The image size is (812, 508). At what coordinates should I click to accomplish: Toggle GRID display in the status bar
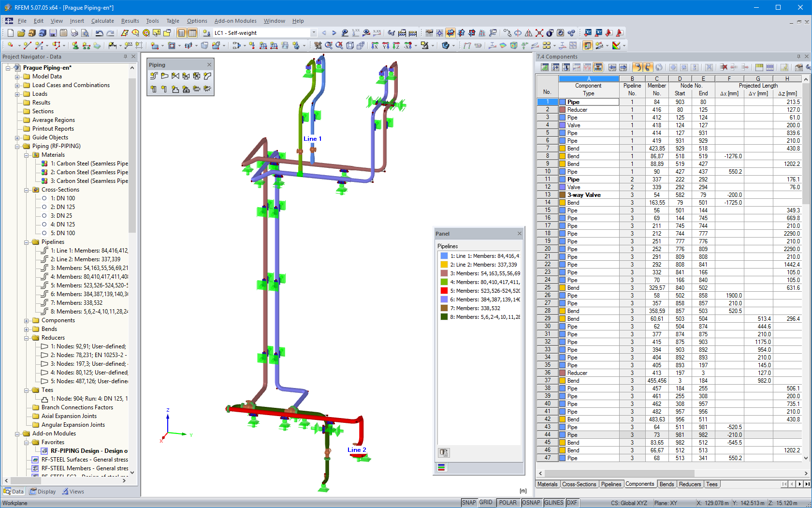click(486, 502)
